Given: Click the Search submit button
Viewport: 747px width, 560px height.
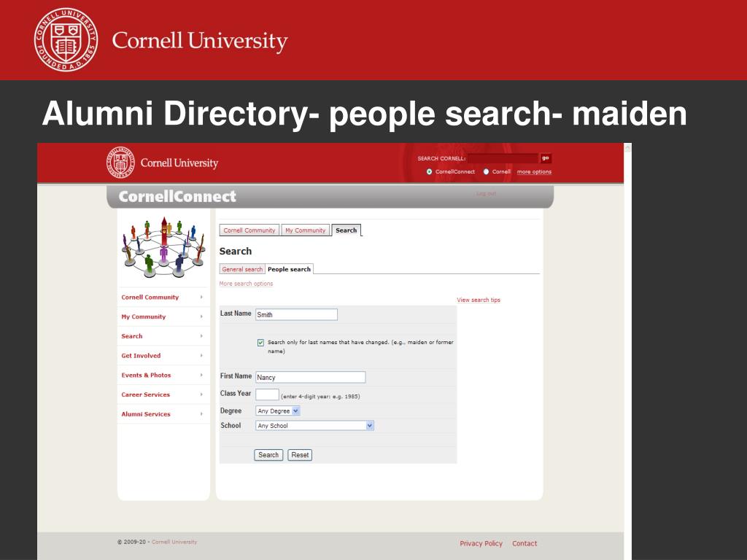Looking at the screenshot, I should tap(268, 455).
